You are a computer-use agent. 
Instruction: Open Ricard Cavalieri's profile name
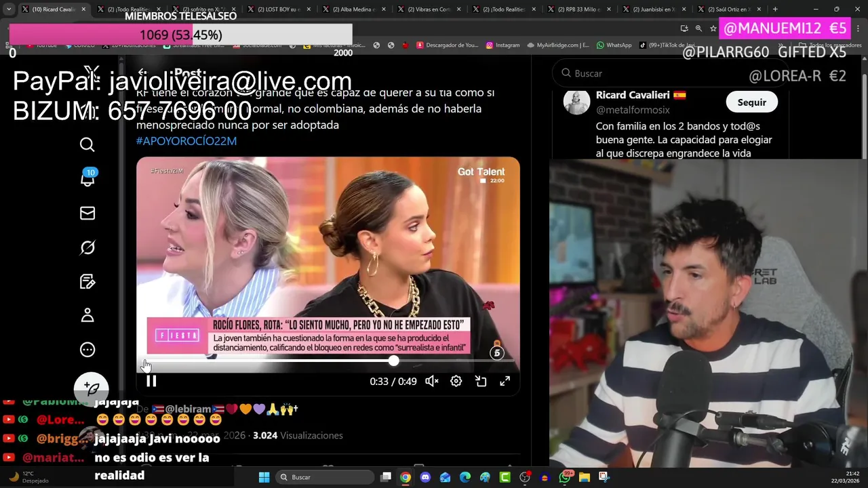click(x=633, y=95)
